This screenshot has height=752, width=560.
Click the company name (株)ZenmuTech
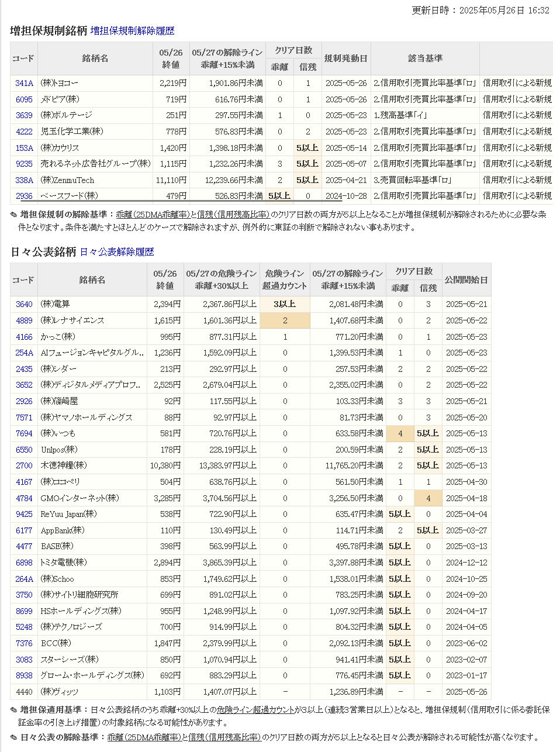[67, 180]
